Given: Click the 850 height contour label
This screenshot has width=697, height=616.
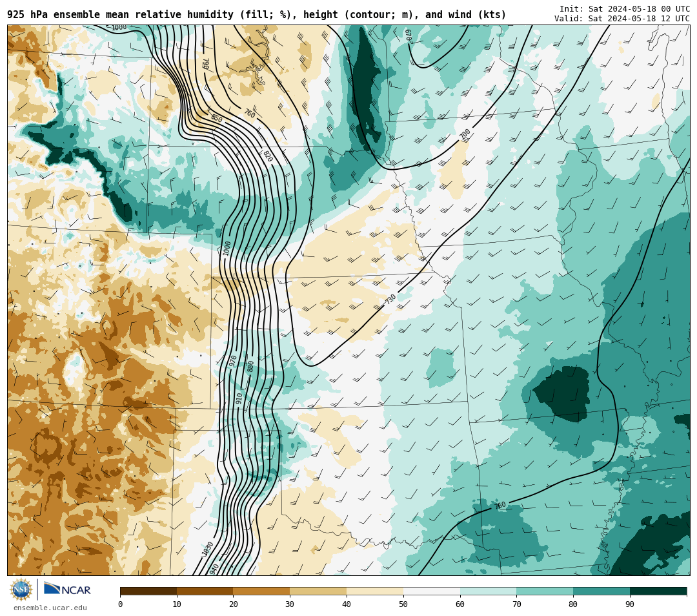Looking at the screenshot, I should pos(216,118).
